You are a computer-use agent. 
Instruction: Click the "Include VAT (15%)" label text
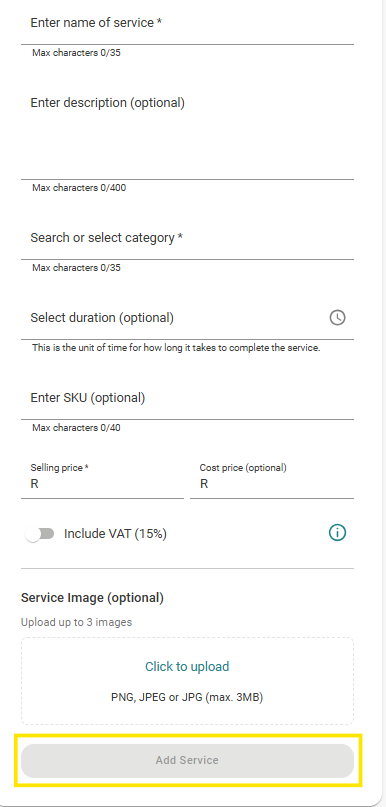point(115,534)
